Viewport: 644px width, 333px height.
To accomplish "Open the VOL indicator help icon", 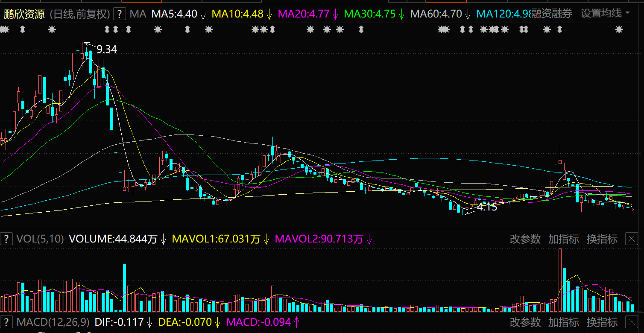I will (6, 239).
